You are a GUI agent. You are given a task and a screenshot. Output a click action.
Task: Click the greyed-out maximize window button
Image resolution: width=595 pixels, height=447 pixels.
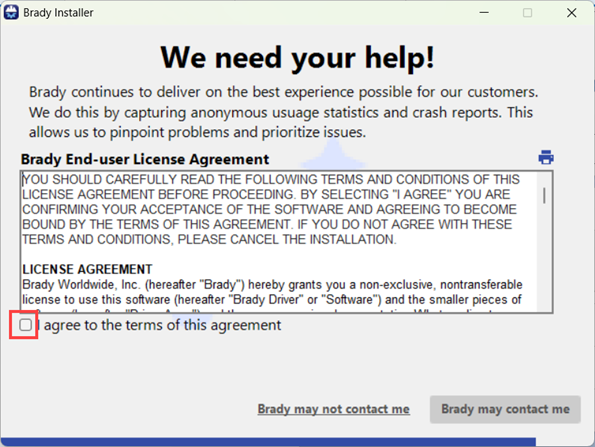pyautogui.click(x=527, y=13)
